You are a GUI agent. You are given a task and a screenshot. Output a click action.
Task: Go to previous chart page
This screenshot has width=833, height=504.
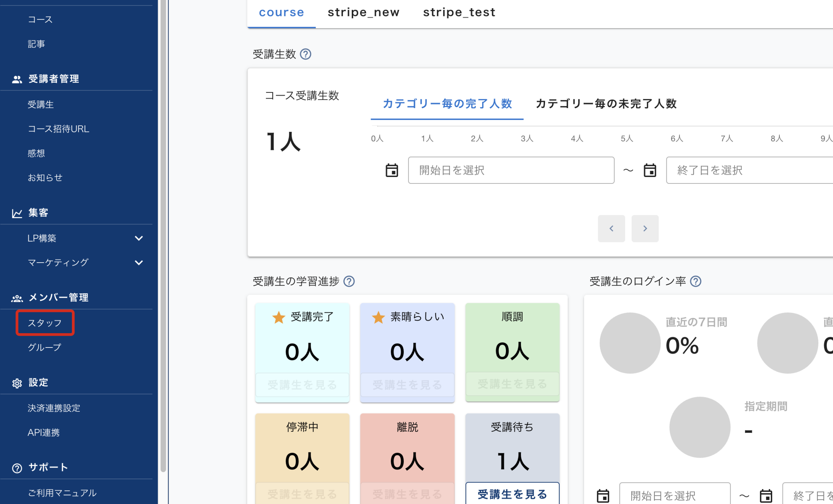click(x=611, y=228)
